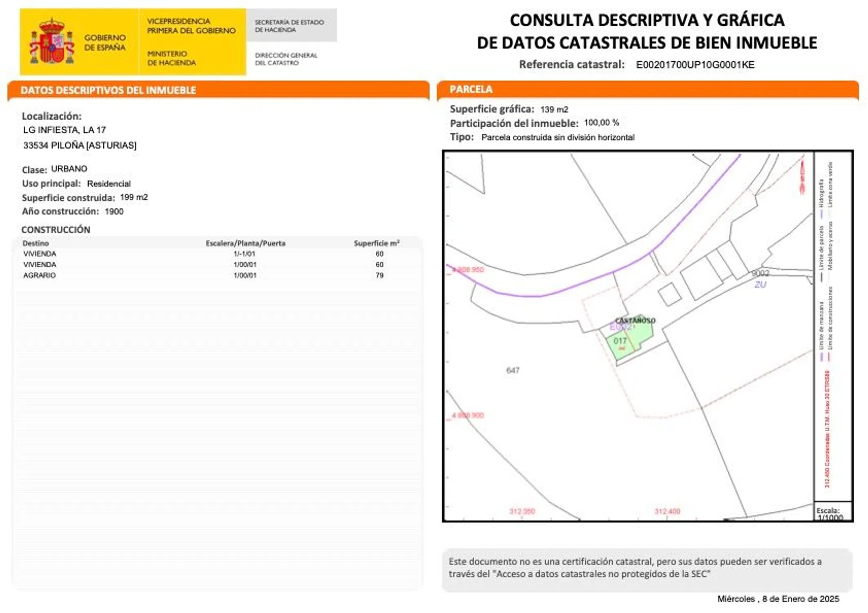Click the CASTAÑOSO place label on map
The width and height of the screenshot is (868, 613).
pos(635,320)
